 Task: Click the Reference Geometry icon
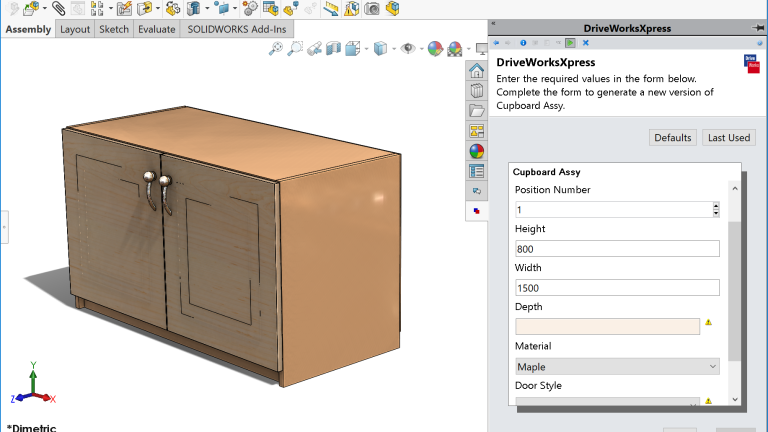(x=223, y=8)
